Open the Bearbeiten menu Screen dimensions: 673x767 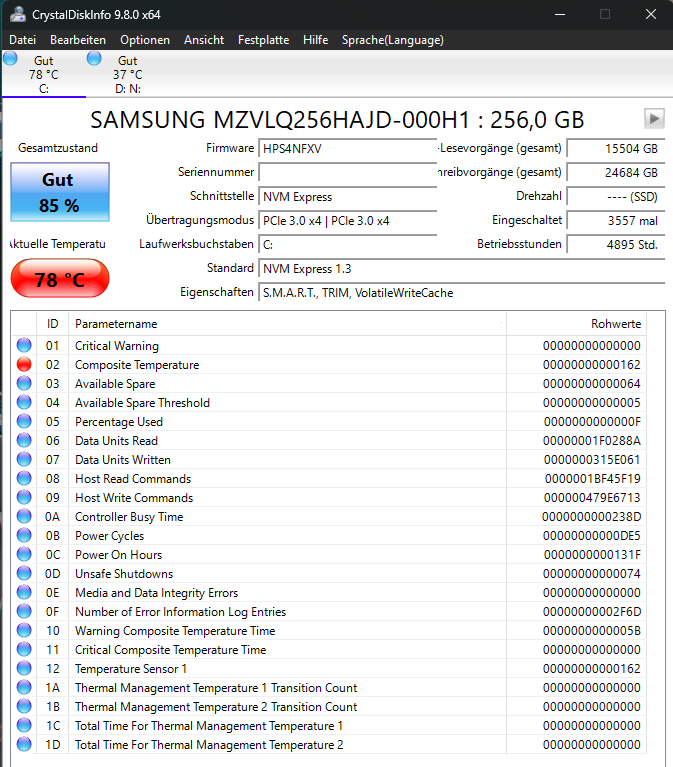(x=78, y=40)
